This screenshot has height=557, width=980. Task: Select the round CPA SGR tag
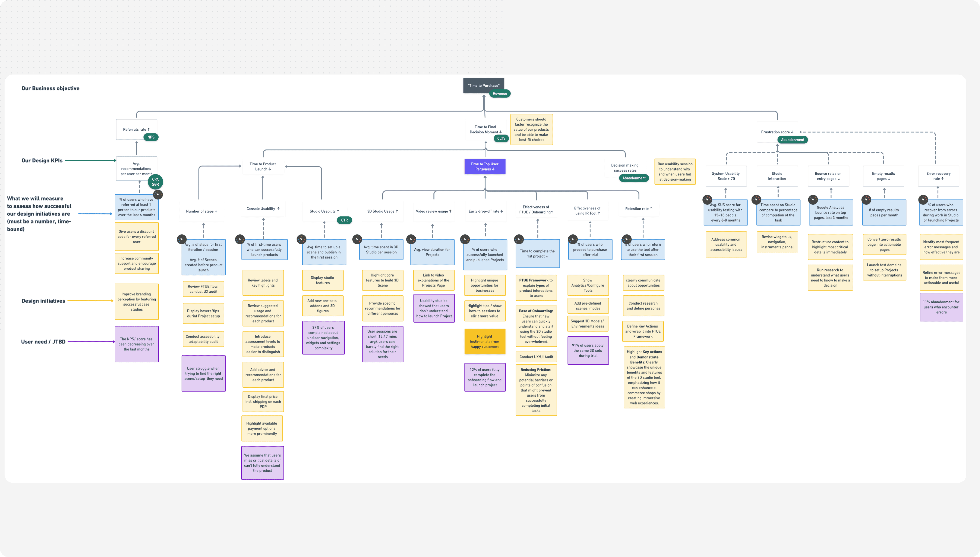coord(155,182)
